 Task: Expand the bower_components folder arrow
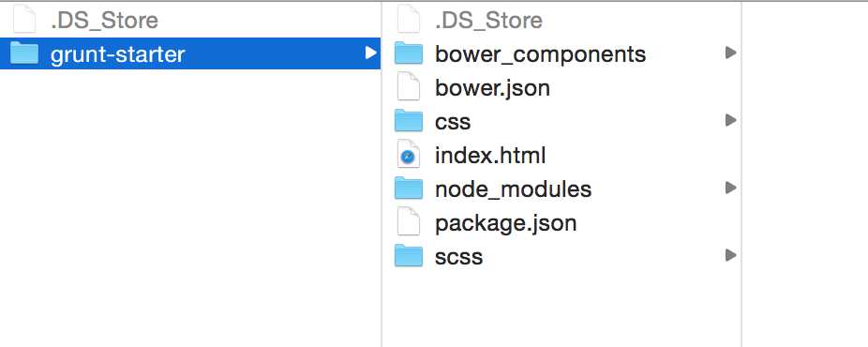(731, 53)
